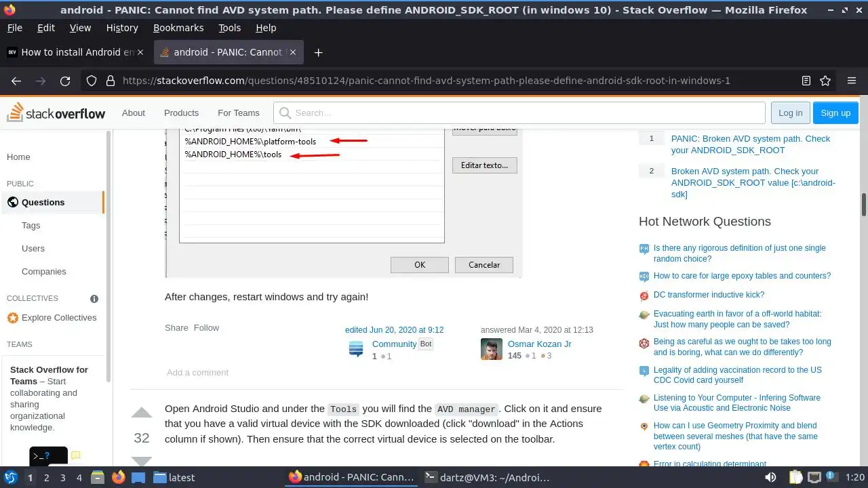
Task: Open the File menu
Action: point(14,28)
